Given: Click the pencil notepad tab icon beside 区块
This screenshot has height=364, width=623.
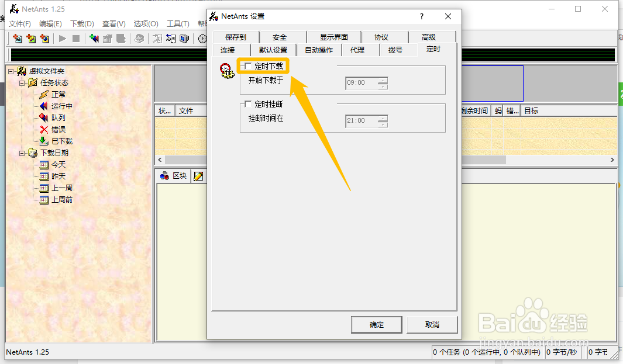Looking at the screenshot, I should pyautogui.click(x=198, y=176).
